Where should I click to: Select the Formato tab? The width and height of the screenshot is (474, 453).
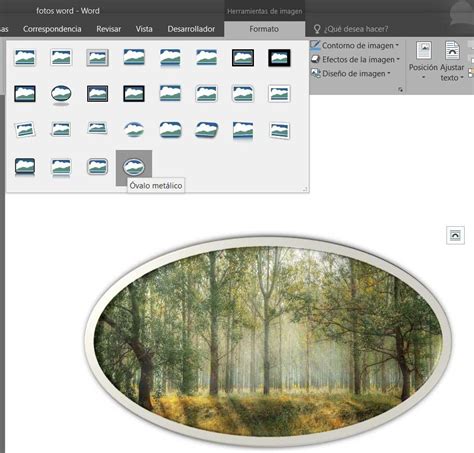pyautogui.click(x=264, y=29)
